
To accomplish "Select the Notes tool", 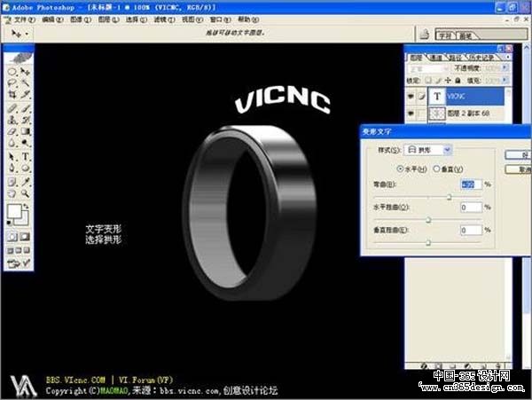I will [x=12, y=182].
